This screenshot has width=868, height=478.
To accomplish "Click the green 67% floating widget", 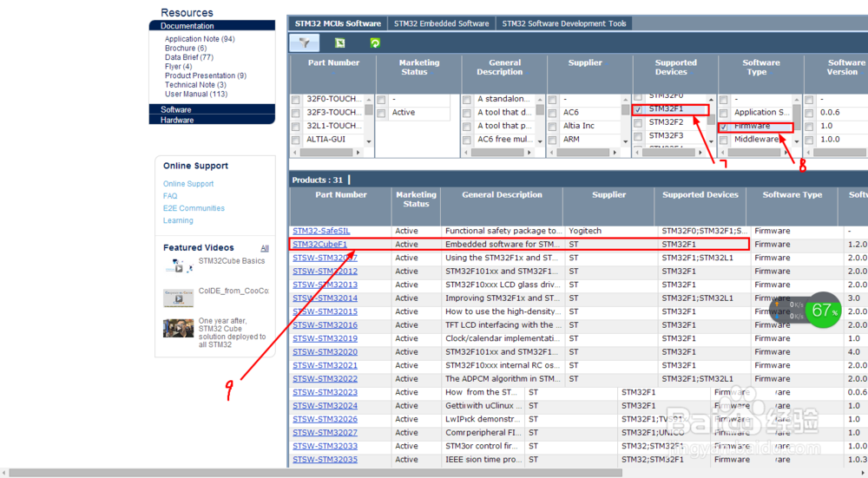I will pyautogui.click(x=823, y=310).
